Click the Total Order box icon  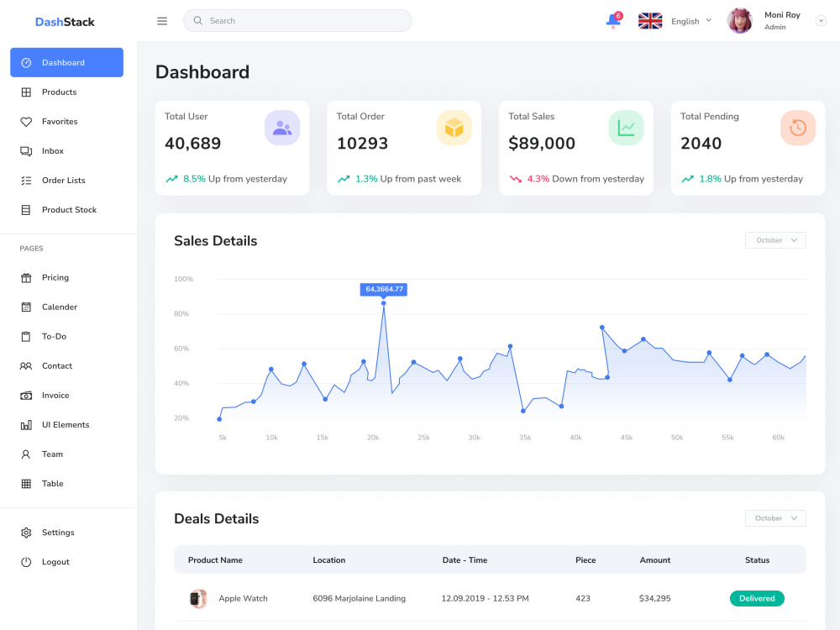[454, 128]
